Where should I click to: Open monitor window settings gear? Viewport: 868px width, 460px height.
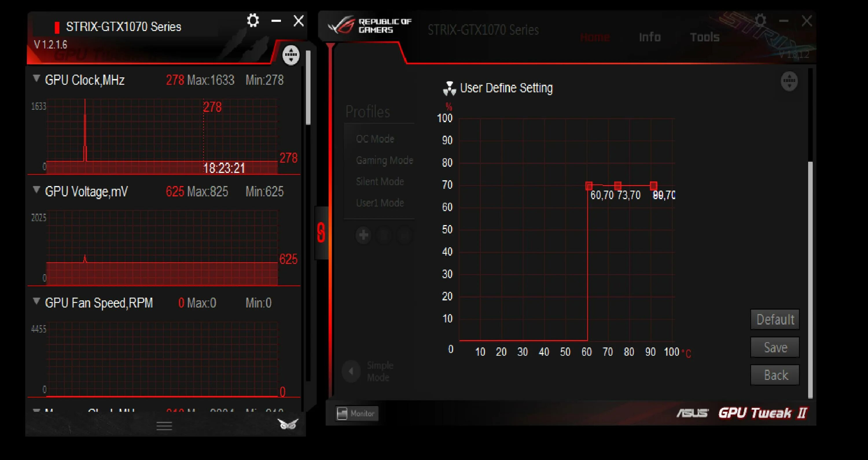pos(253,21)
